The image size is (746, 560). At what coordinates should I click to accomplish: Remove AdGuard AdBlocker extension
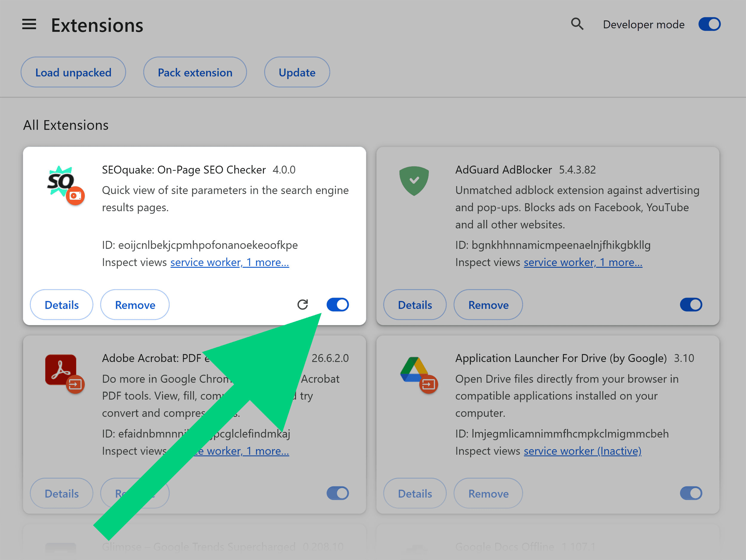click(488, 304)
